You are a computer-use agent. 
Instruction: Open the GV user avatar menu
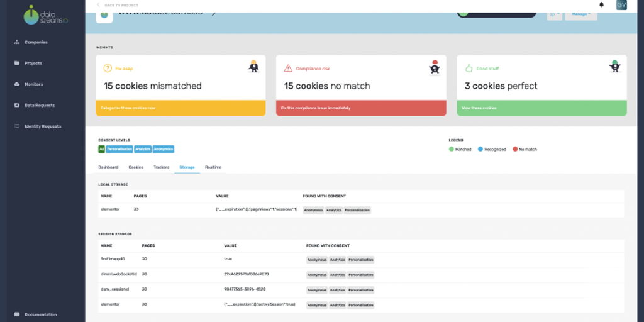click(x=621, y=5)
